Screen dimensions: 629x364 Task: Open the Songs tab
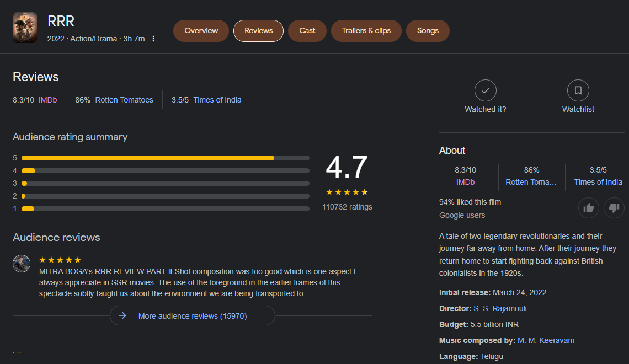click(x=428, y=31)
